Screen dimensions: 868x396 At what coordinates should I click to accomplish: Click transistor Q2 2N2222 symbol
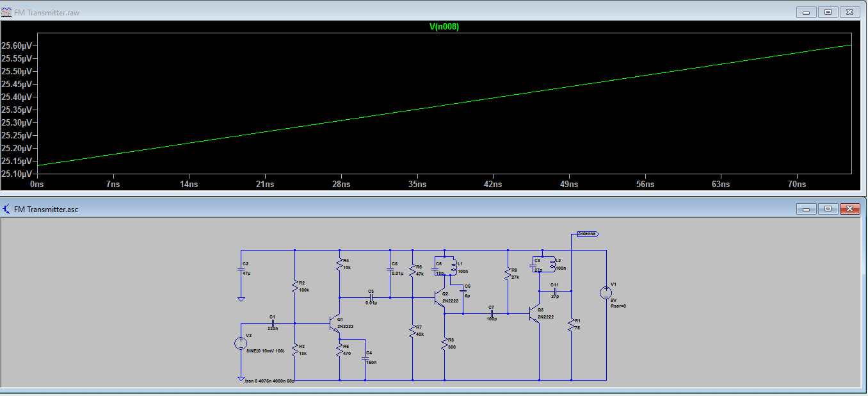tap(440, 297)
